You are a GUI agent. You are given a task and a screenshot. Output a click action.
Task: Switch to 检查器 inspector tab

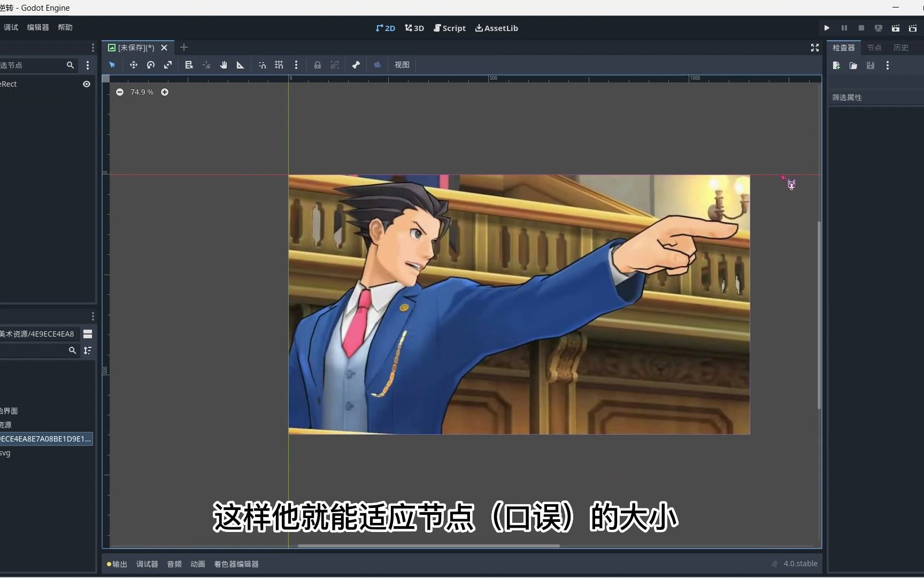[x=844, y=48]
